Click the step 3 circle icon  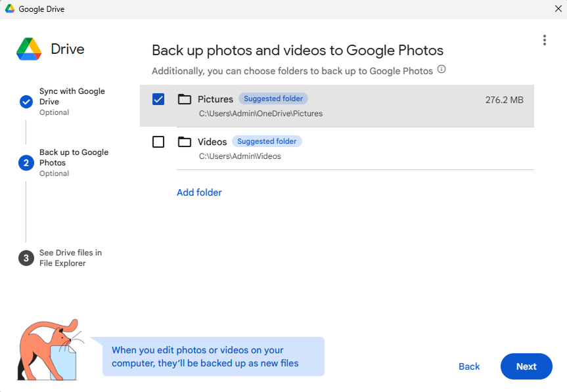(26, 258)
